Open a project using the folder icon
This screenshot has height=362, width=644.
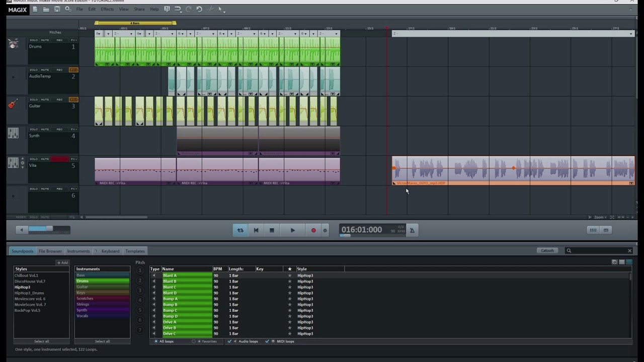pyautogui.click(x=46, y=9)
